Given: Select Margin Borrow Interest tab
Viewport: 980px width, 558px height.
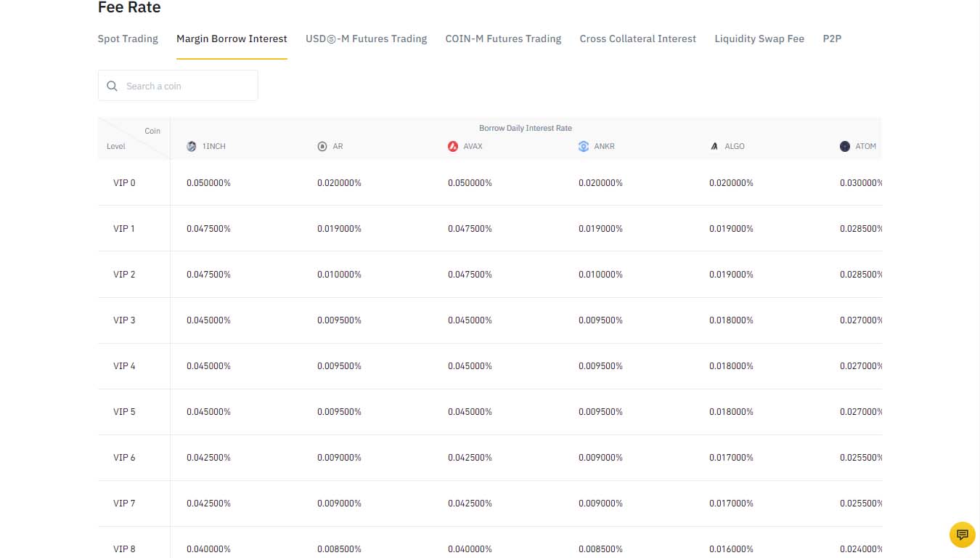Looking at the screenshot, I should [232, 39].
